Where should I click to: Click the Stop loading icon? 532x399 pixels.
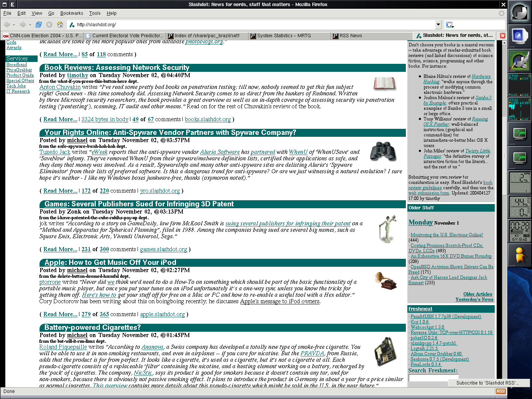click(49, 25)
